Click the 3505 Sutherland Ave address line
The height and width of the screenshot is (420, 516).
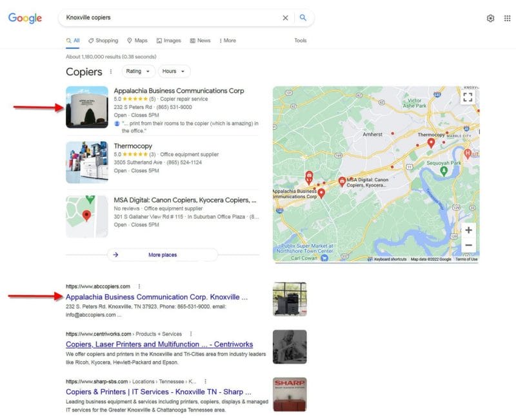(x=138, y=163)
